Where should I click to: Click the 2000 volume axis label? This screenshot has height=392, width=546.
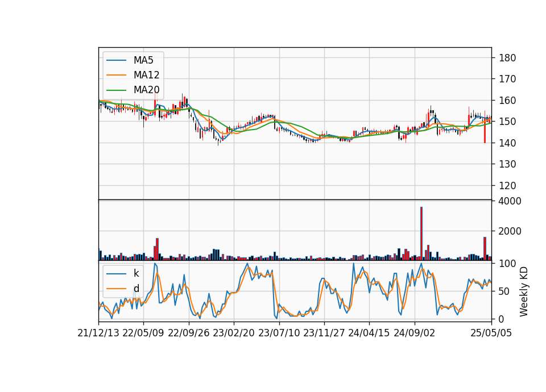coord(510,231)
